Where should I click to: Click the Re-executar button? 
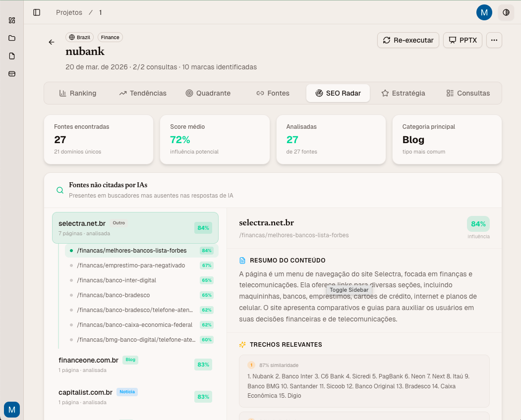click(408, 40)
